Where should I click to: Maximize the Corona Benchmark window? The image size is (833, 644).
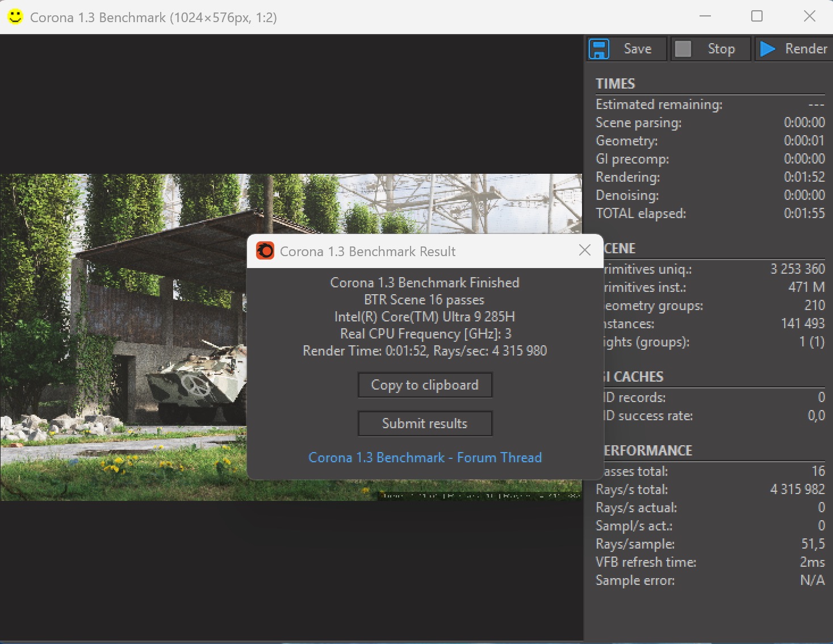(x=757, y=16)
